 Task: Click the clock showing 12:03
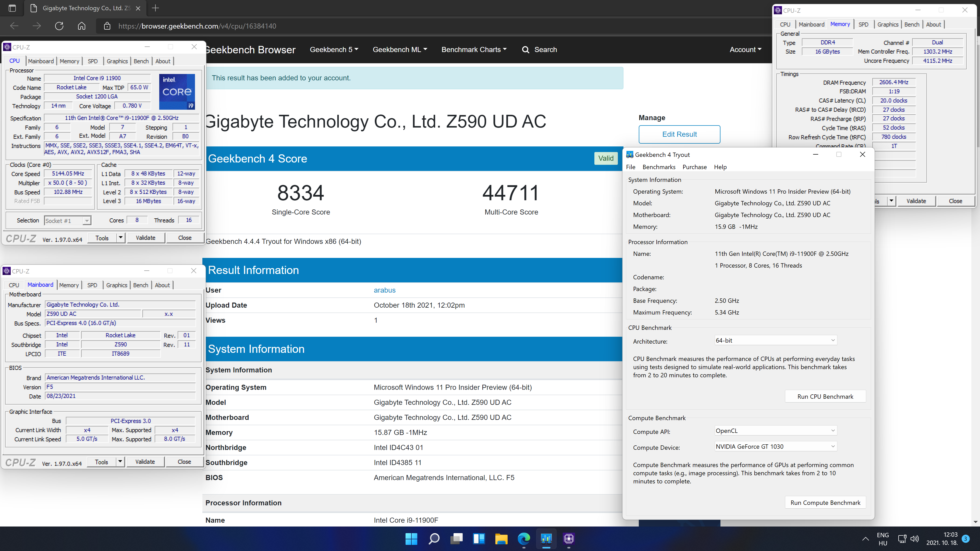[950, 534]
